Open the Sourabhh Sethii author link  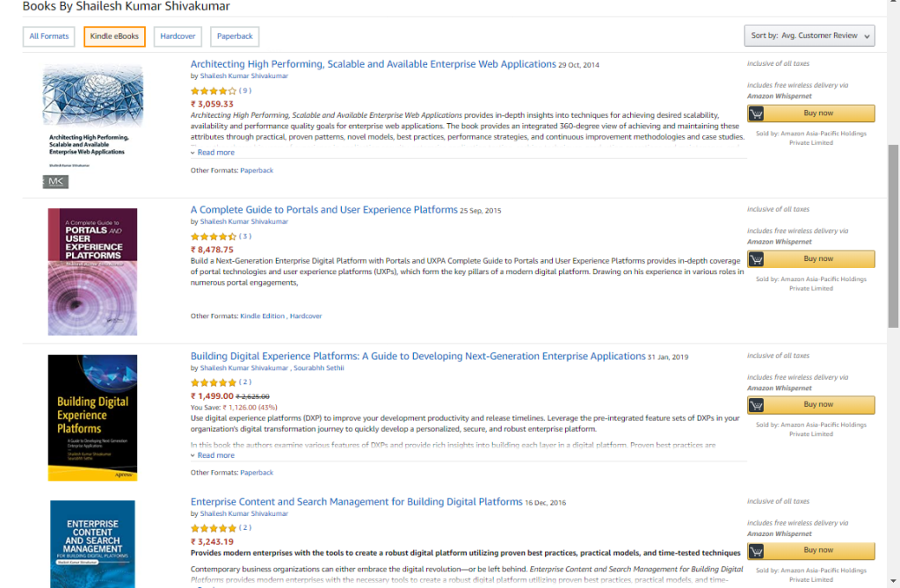point(319,368)
